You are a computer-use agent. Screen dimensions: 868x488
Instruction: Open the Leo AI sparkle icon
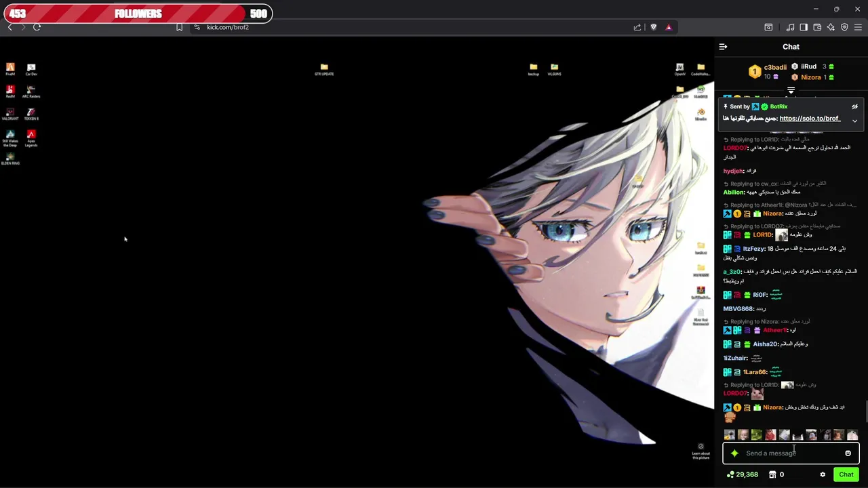coord(831,27)
